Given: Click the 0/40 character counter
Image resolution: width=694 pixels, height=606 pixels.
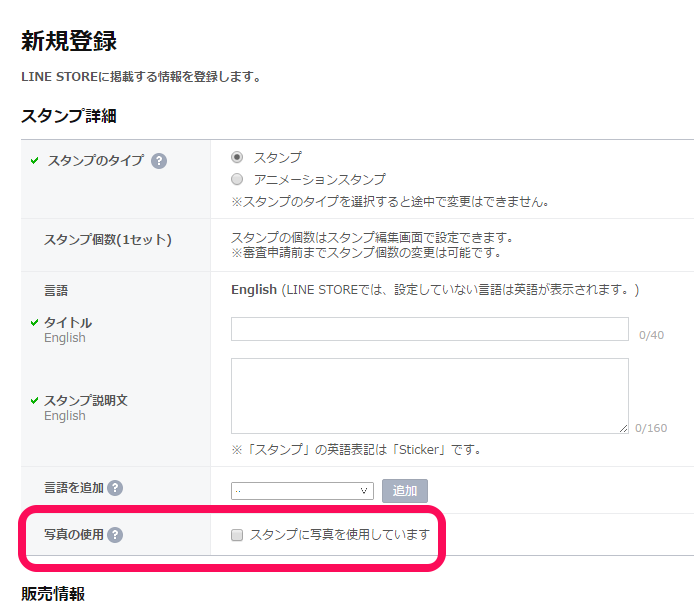Looking at the screenshot, I should 652,335.
